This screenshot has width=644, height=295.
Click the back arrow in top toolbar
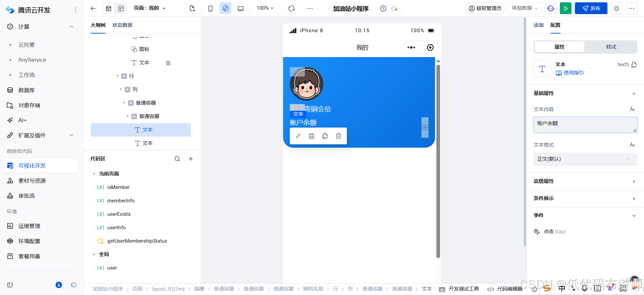coord(93,8)
